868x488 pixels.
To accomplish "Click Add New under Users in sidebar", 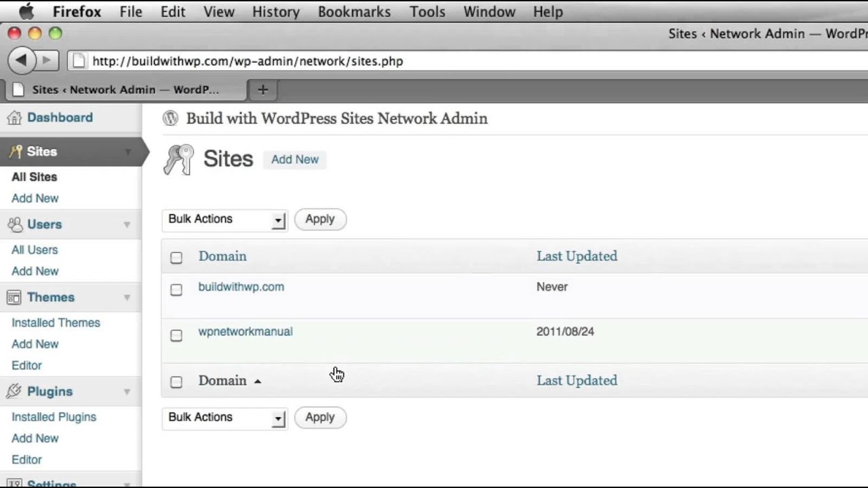I will tap(35, 271).
